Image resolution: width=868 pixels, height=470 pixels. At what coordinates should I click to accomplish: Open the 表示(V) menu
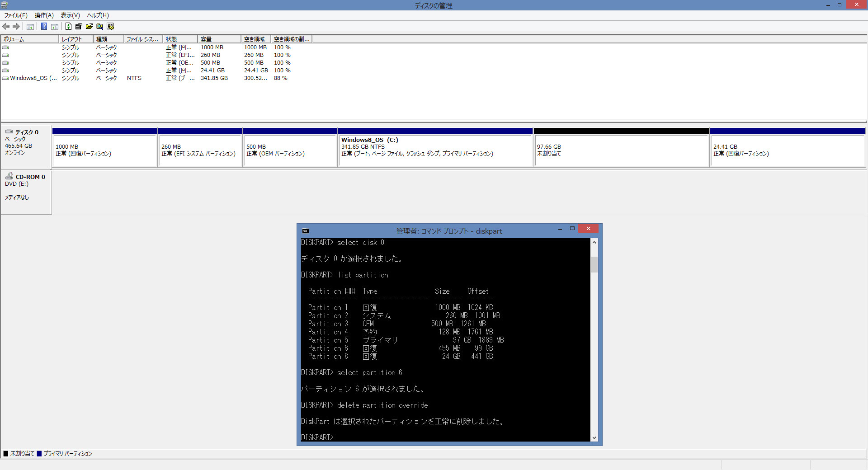click(70, 15)
